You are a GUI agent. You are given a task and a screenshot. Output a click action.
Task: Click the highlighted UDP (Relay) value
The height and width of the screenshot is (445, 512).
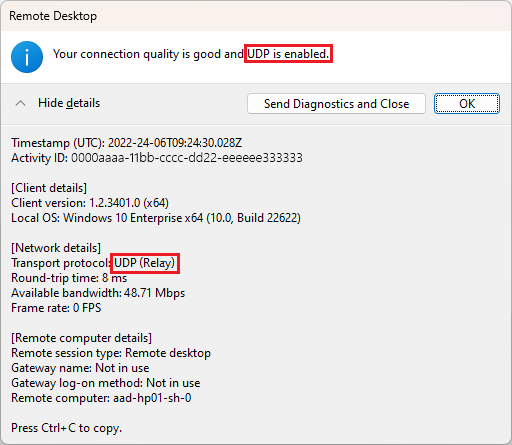(x=145, y=263)
